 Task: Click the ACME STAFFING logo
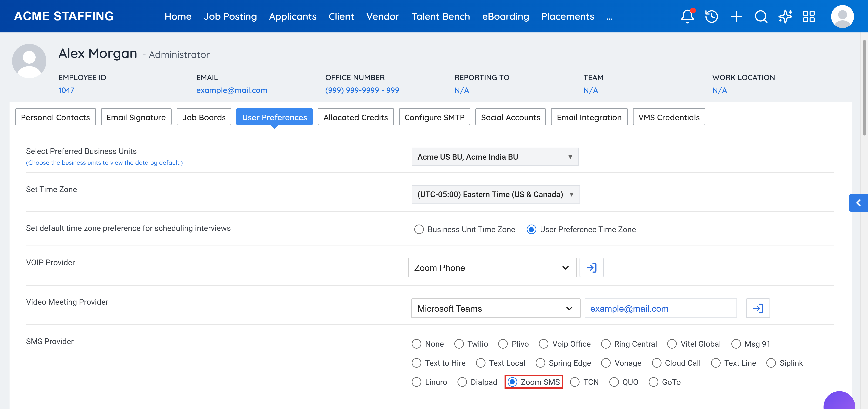pyautogui.click(x=64, y=16)
